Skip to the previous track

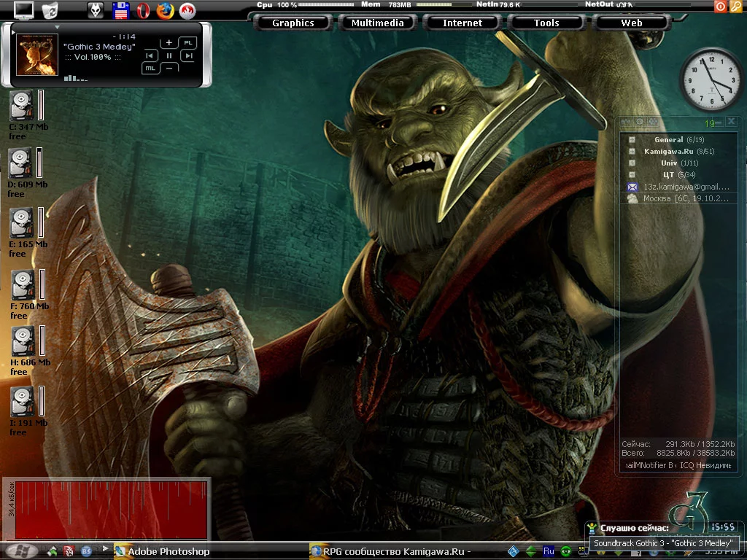point(150,55)
